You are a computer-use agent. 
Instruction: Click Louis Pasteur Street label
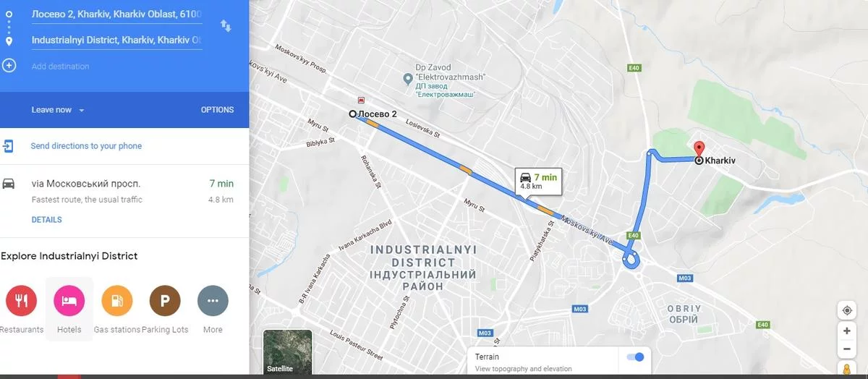coord(355,346)
